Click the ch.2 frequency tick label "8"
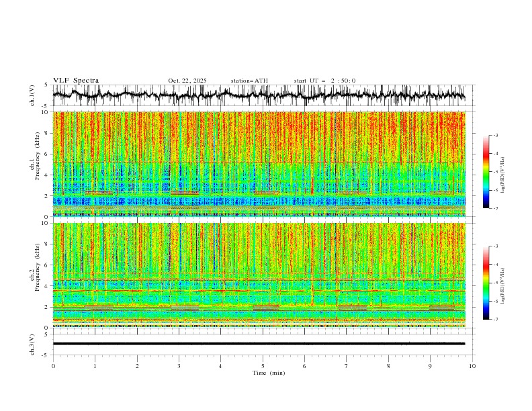The height and width of the screenshot is (411, 532). click(x=46, y=244)
